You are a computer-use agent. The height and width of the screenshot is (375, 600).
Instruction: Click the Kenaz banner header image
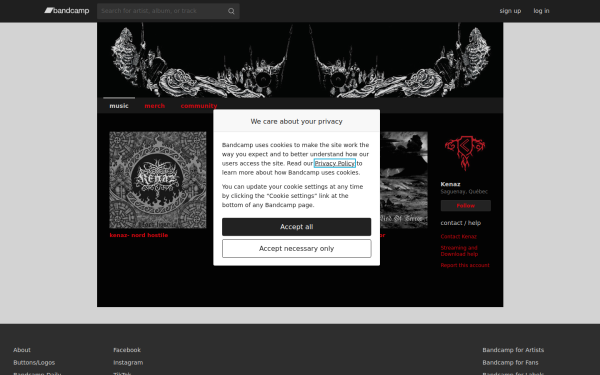point(300,60)
